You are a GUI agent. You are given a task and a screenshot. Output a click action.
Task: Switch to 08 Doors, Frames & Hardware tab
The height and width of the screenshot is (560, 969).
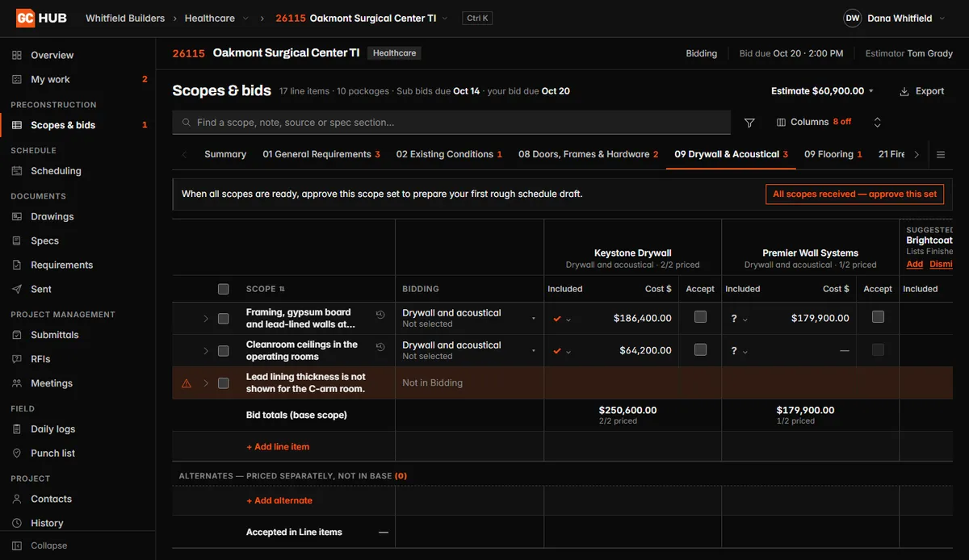point(589,154)
